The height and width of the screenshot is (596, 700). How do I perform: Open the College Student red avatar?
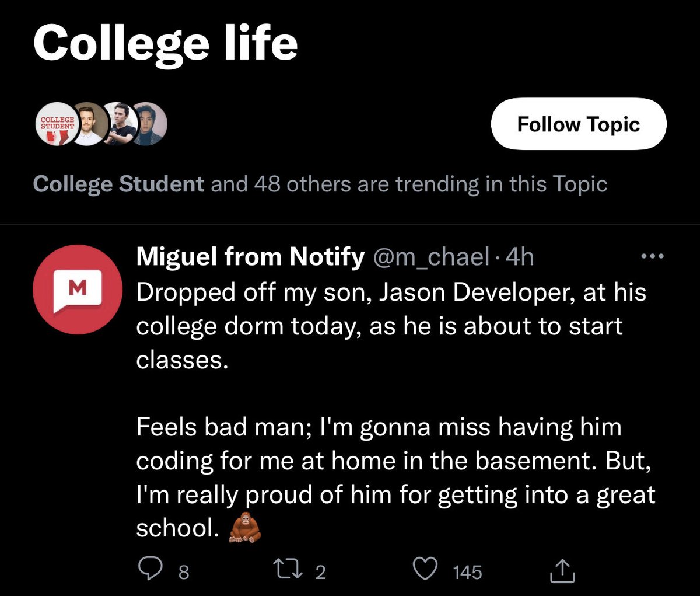pyautogui.click(x=57, y=124)
